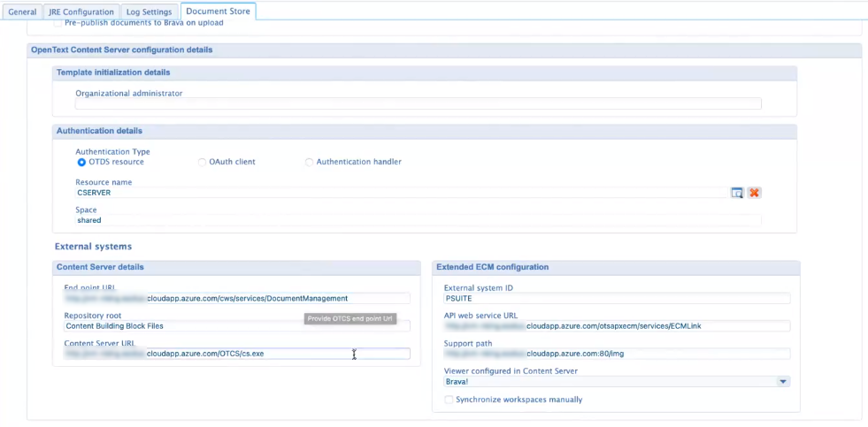Select the OTDS resource radio button

(81, 162)
